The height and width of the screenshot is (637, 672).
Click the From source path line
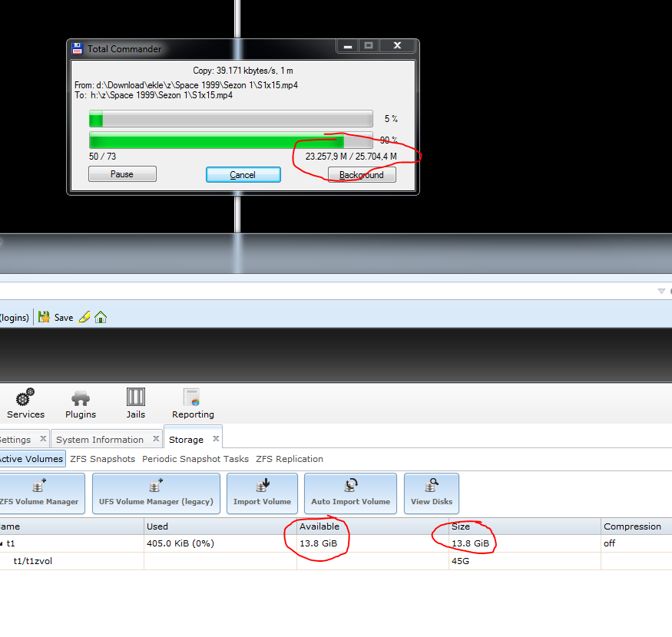point(186,85)
